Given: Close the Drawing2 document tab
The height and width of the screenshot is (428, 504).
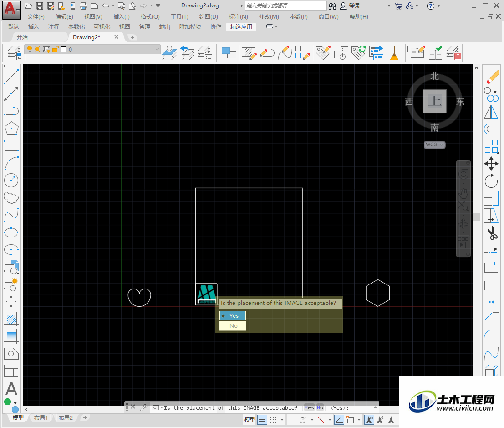Looking at the screenshot, I should pyautogui.click(x=117, y=37).
